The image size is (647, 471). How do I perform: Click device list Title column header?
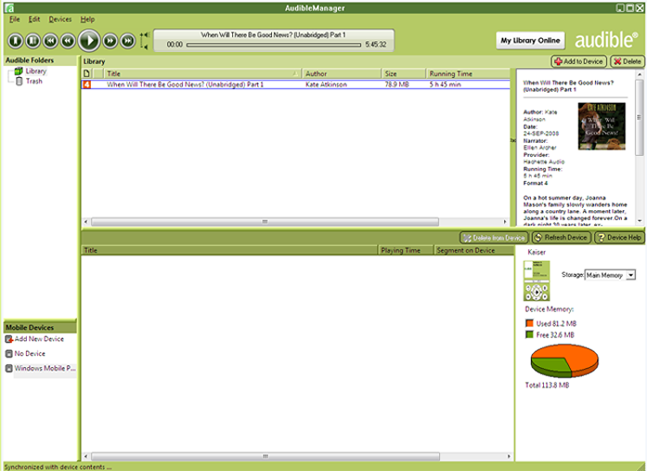(229, 250)
